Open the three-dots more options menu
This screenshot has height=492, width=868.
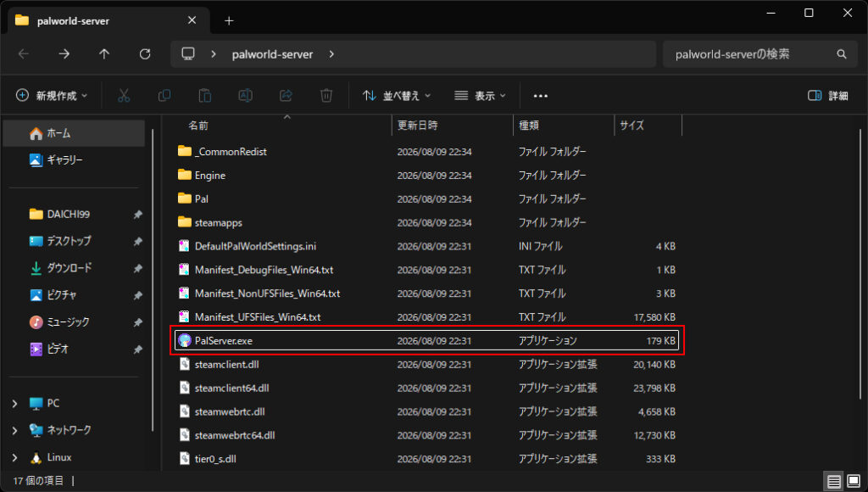pos(540,96)
